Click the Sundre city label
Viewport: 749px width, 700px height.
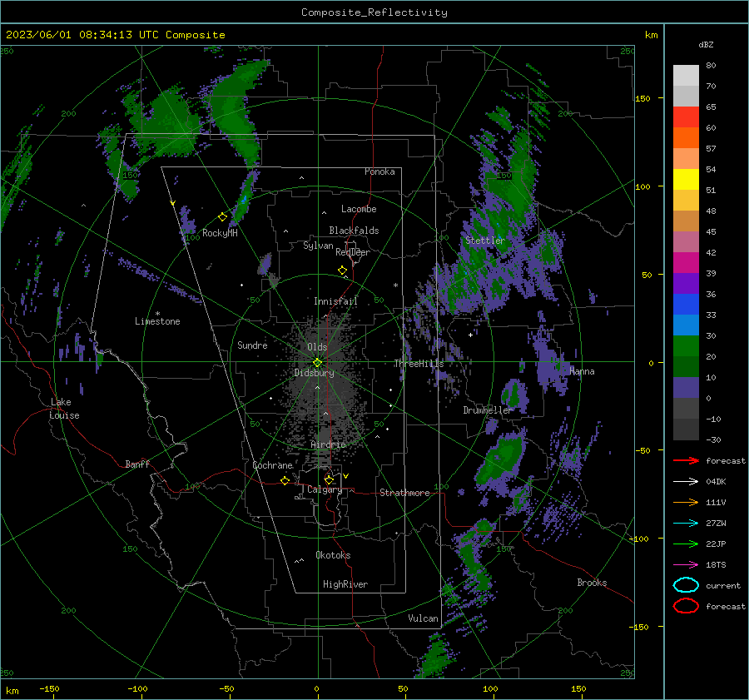pyautogui.click(x=252, y=345)
